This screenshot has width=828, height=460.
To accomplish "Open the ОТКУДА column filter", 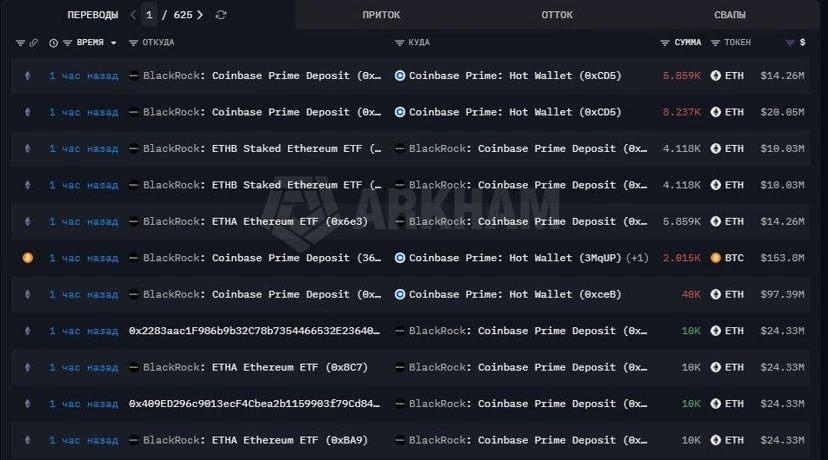I will coord(134,43).
